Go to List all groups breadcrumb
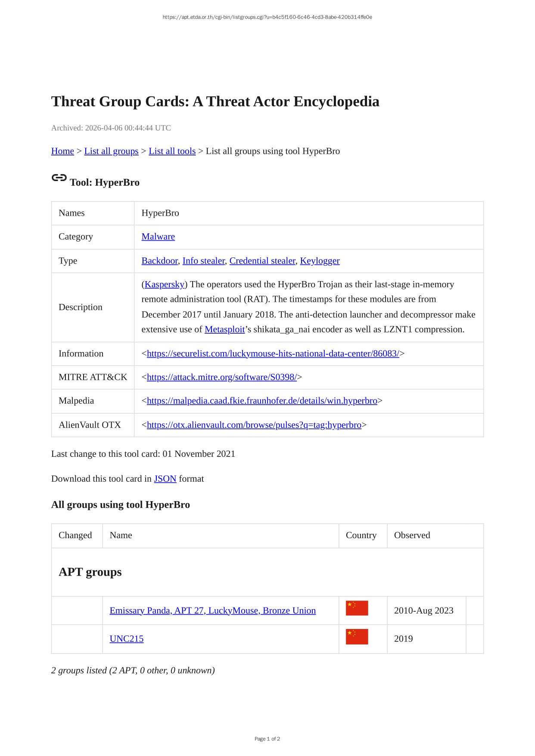The image size is (535, 756). click(x=111, y=151)
